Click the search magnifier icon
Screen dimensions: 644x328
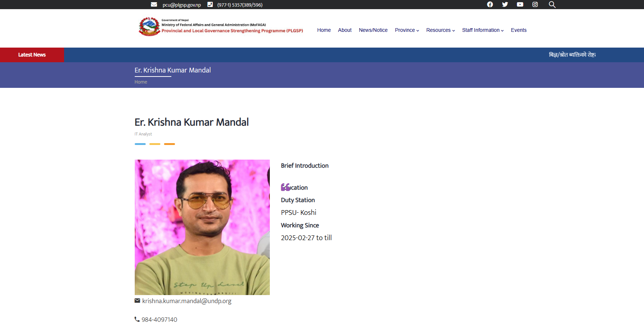[x=552, y=4]
